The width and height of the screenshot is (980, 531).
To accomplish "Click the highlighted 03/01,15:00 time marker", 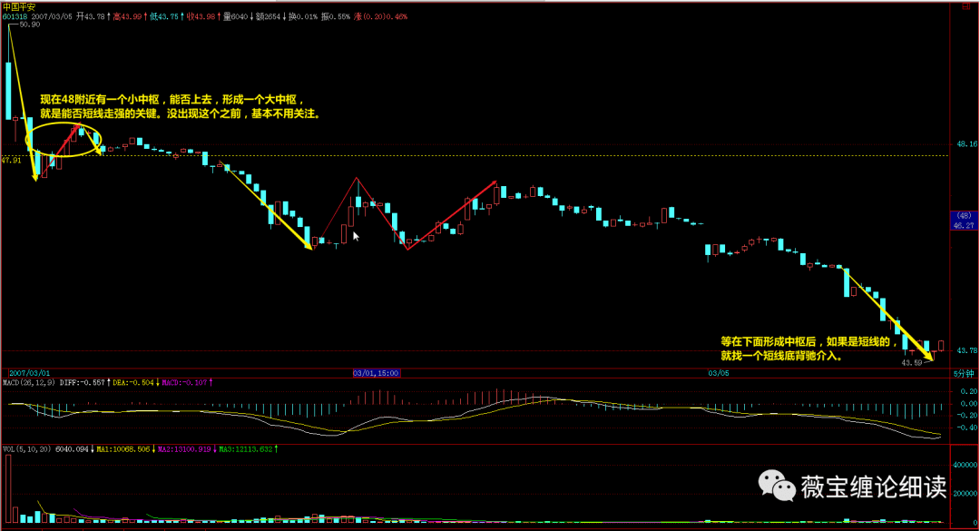I will [x=377, y=373].
